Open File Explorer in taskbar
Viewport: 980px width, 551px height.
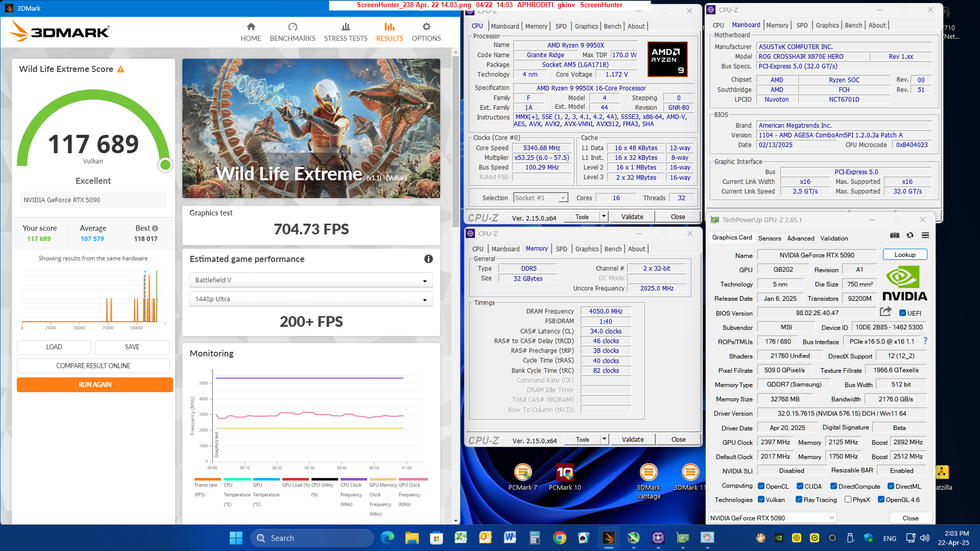[x=412, y=538]
